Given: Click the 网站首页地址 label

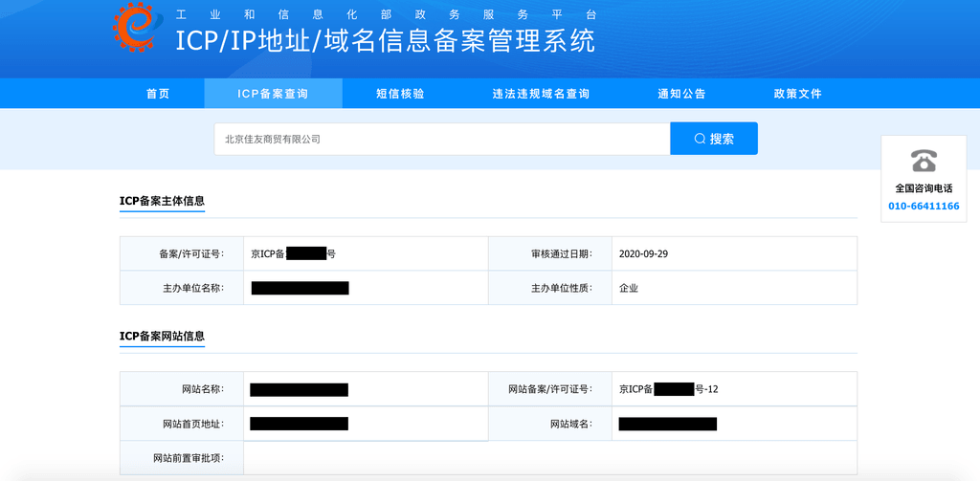Looking at the screenshot, I should coord(192,424).
